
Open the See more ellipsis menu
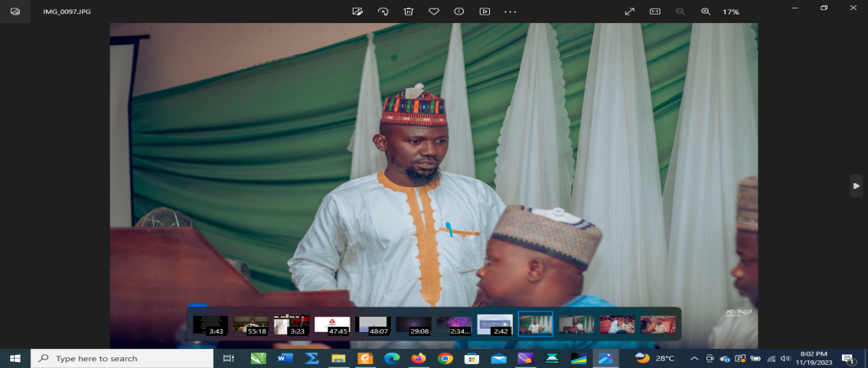click(511, 11)
